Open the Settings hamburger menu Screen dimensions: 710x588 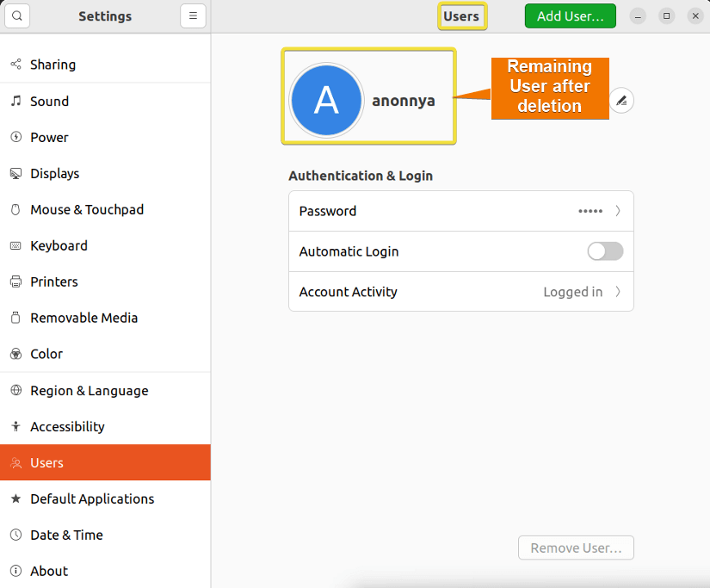tap(193, 15)
